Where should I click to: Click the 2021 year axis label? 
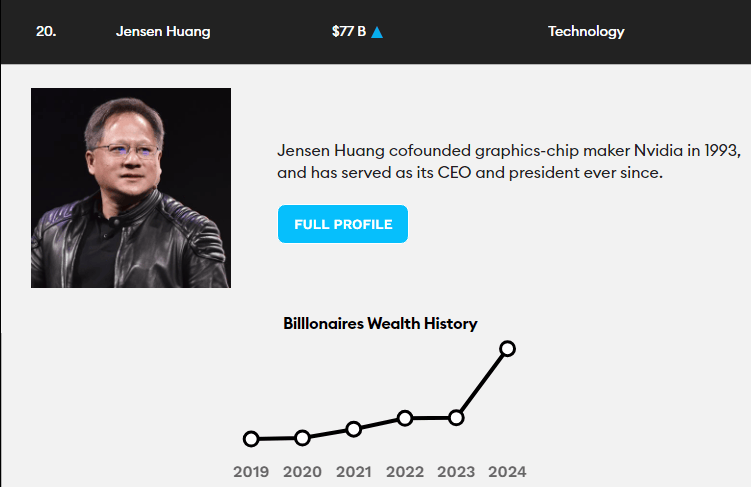[353, 472]
